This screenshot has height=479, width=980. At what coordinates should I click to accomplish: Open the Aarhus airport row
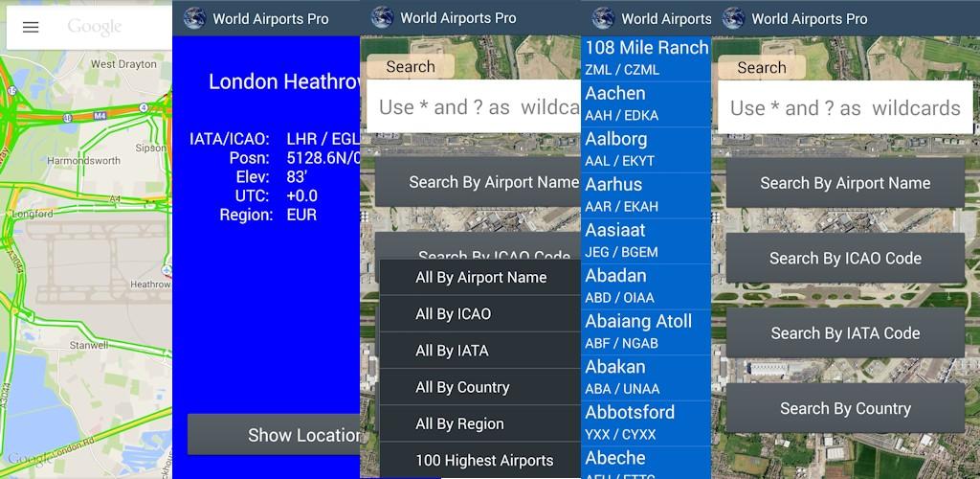(x=646, y=195)
